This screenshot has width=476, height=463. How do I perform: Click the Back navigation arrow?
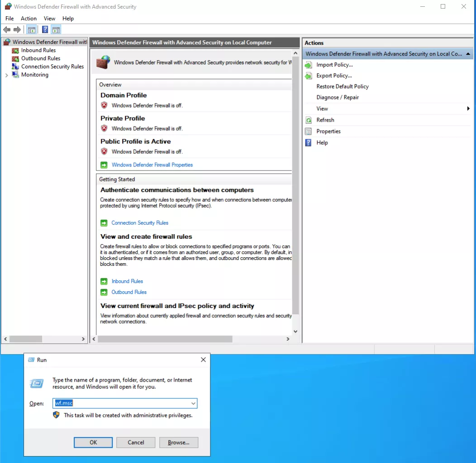[x=6, y=29]
